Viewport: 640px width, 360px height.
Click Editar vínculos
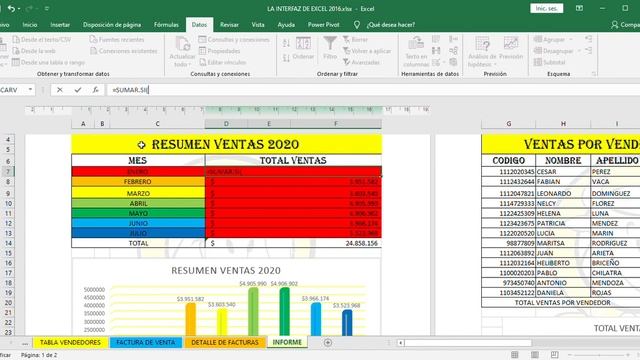point(222,62)
